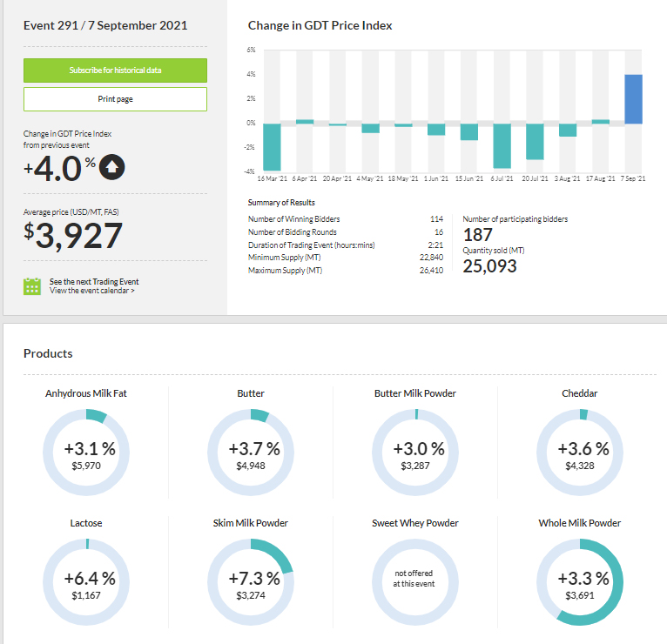Click Subscribe for historical data button
This screenshot has width=667, height=644.
(115, 70)
